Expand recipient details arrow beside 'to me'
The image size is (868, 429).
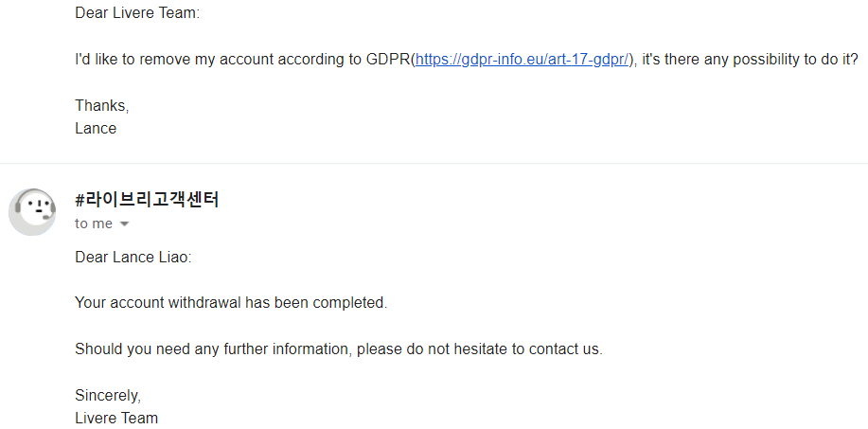125,224
